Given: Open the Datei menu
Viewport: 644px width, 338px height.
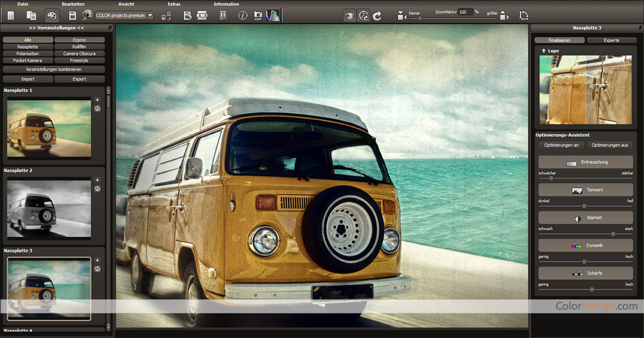Looking at the screenshot, I should pos(23,4).
